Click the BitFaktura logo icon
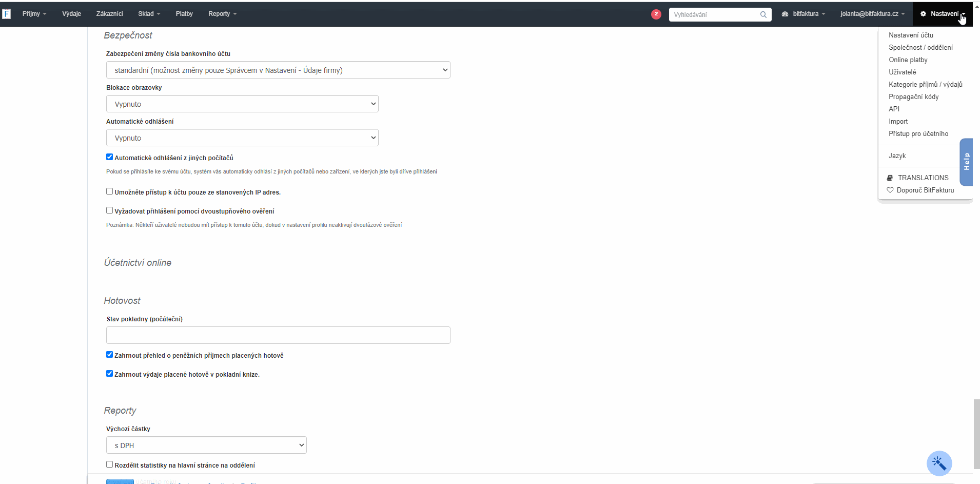Viewport: 980px width, 484px height. pyautogui.click(x=7, y=14)
